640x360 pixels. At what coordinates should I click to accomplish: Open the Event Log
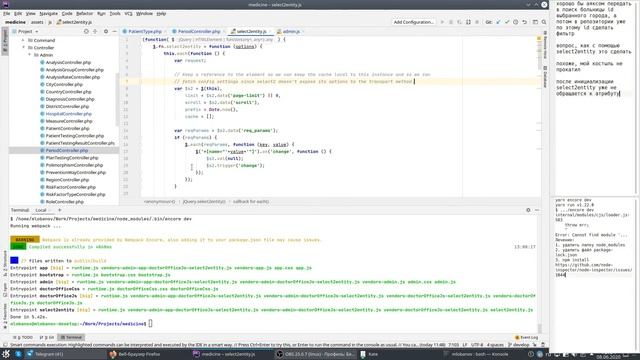coord(527,338)
